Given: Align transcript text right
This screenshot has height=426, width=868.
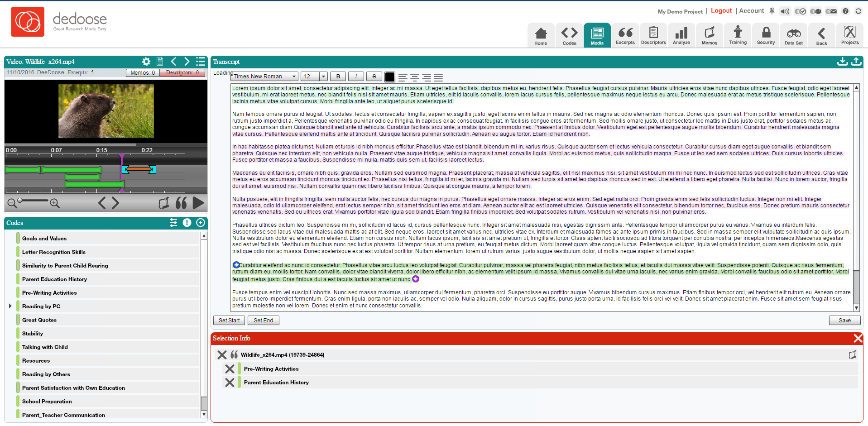Looking at the screenshot, I should [427, 77].
